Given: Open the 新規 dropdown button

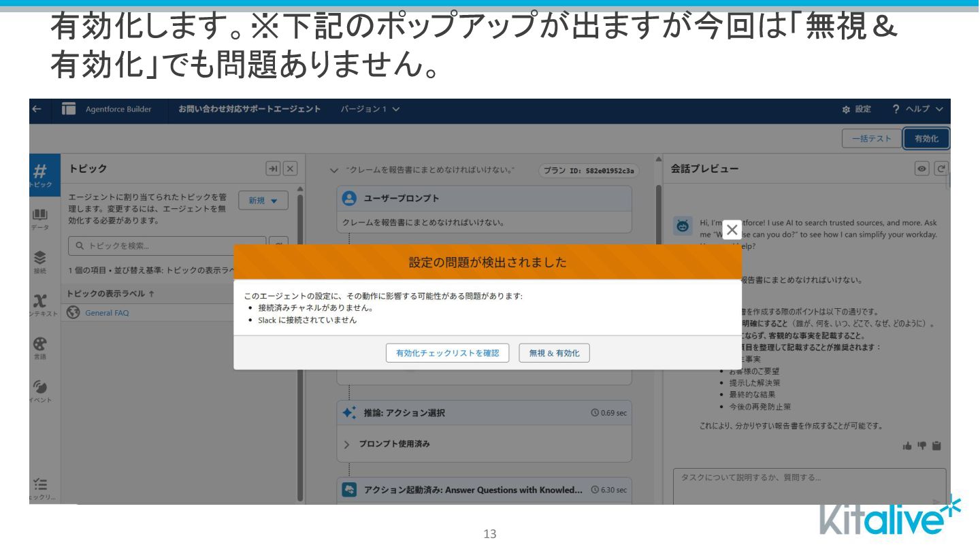Looking at the screenshot, I should [263, 201].
